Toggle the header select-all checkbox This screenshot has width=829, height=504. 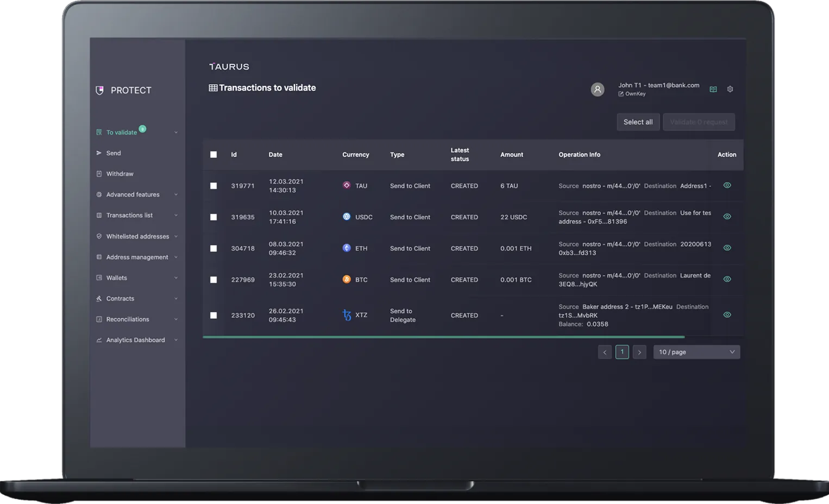[213, 155]
